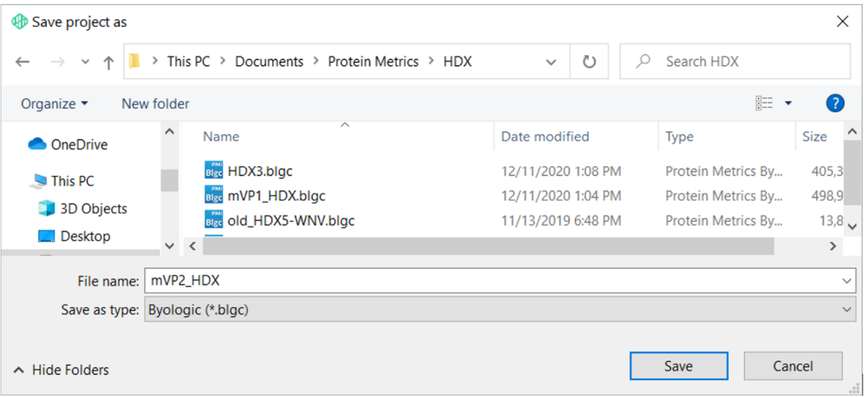
Task: Select HDX3.blgc file
Action: (x=259, y=172)
